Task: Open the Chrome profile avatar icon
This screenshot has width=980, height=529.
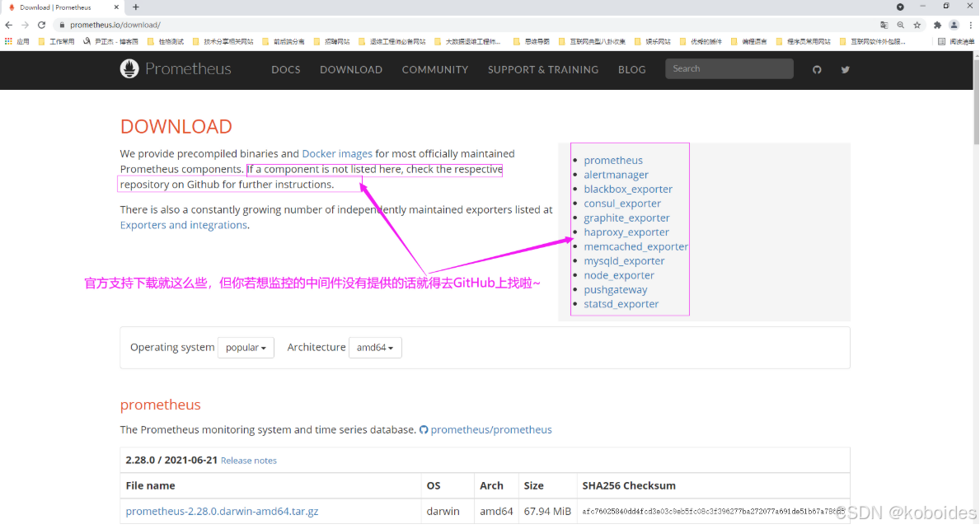Action: tap(954, 25)
